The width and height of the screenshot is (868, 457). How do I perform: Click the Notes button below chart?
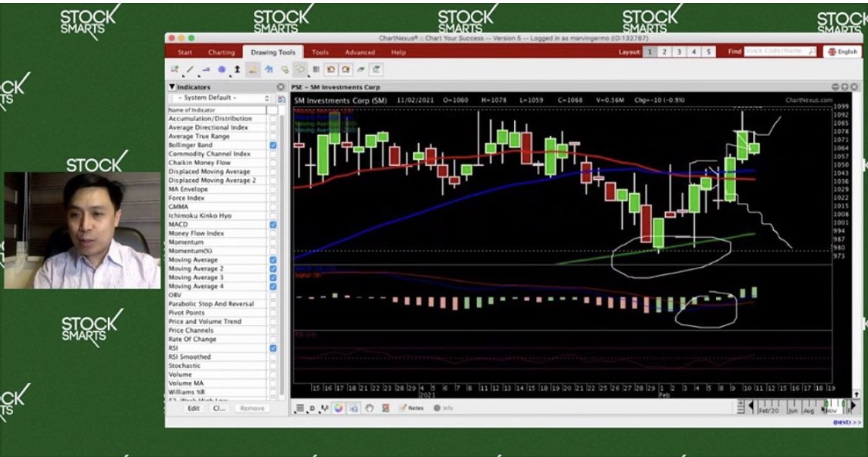coord(410,408)
